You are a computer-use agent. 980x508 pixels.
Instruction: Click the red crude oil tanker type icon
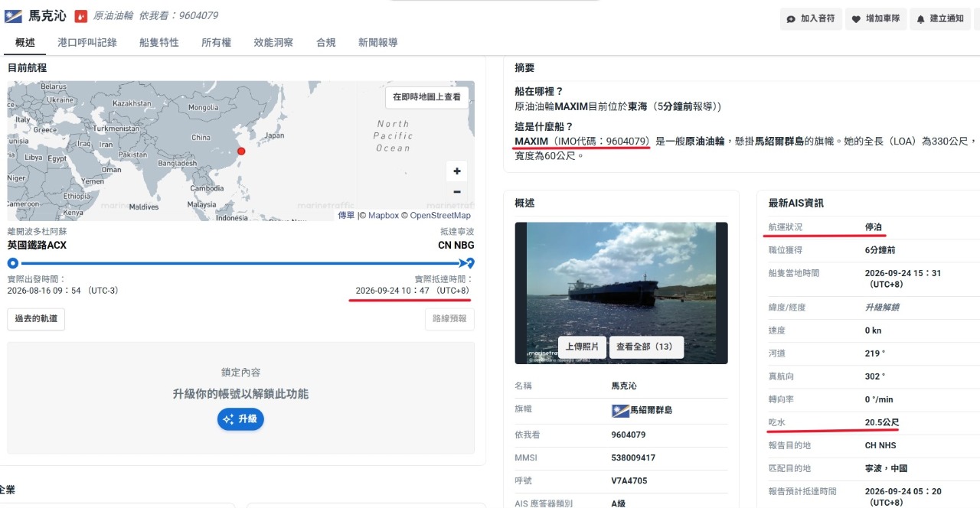(80, 16)
